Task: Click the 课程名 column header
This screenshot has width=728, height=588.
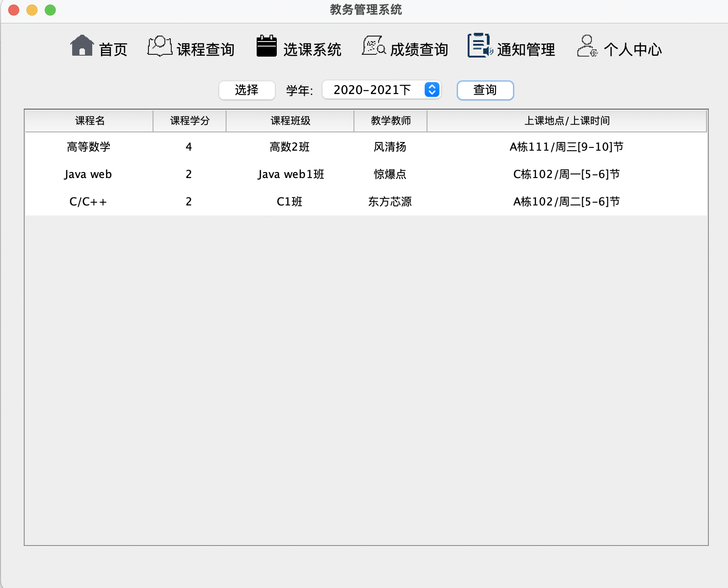Action: click(x=90, y=121)
